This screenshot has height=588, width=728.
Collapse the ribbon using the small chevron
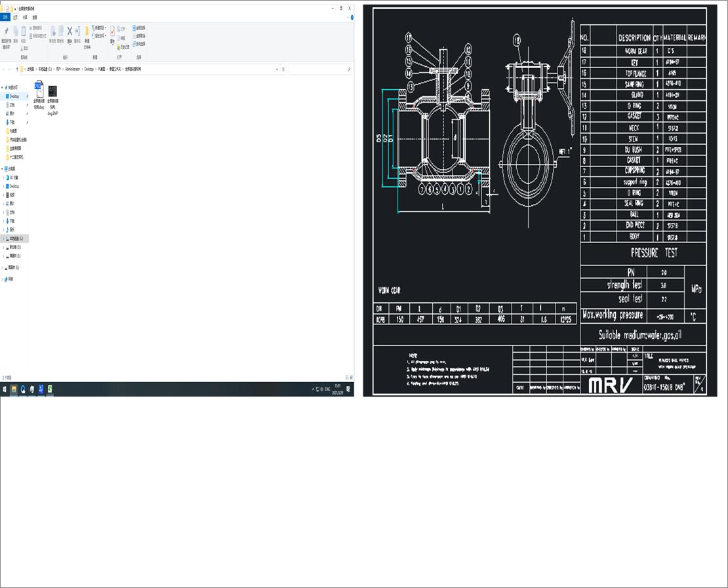click(x=348, y=17)
